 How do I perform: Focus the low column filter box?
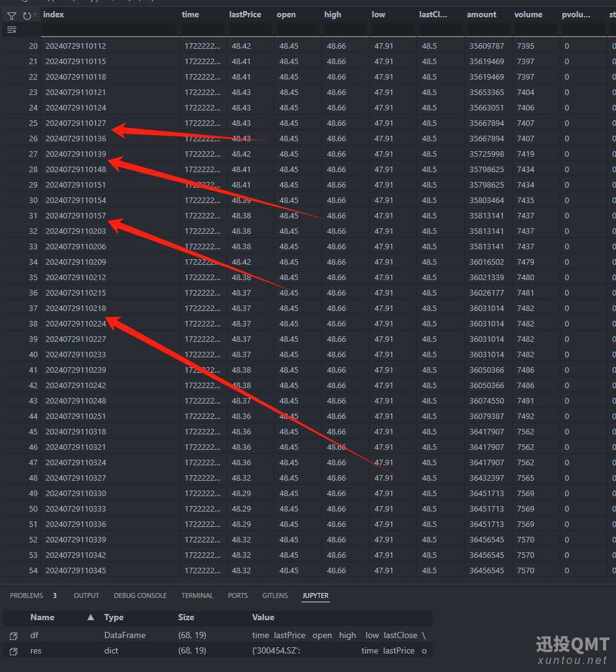[393, 30]
